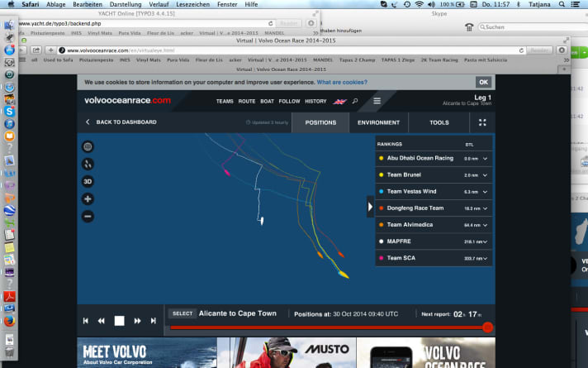
Task: Expand MAPFRE ranking row chevron
Action: tap(486, 241)
